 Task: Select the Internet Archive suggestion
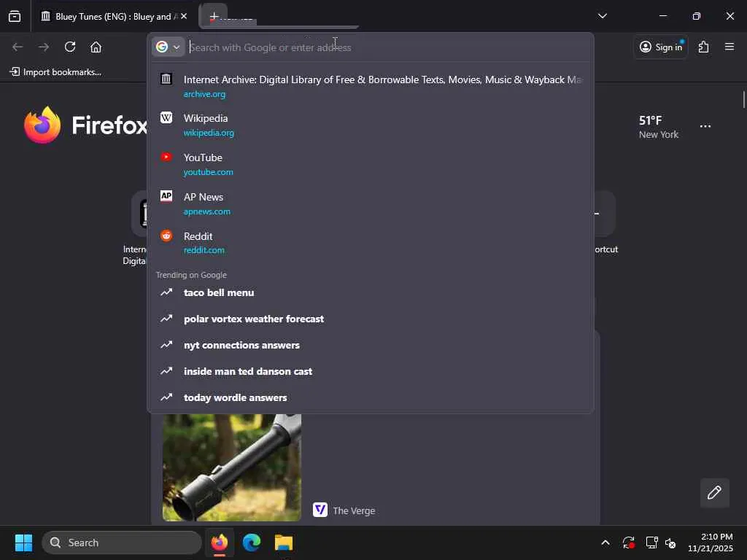coord(371,86)
